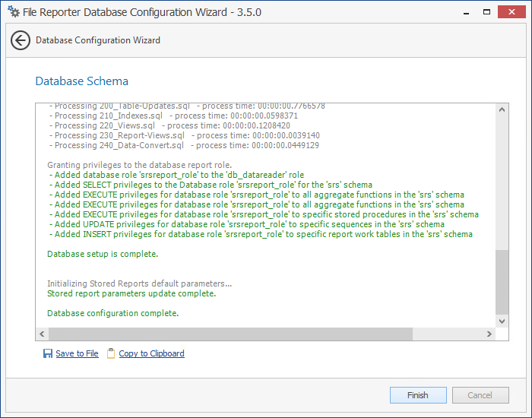Click the log's scroll up arrow
Viewport: 532px width, 418px height.
[502, 109]
